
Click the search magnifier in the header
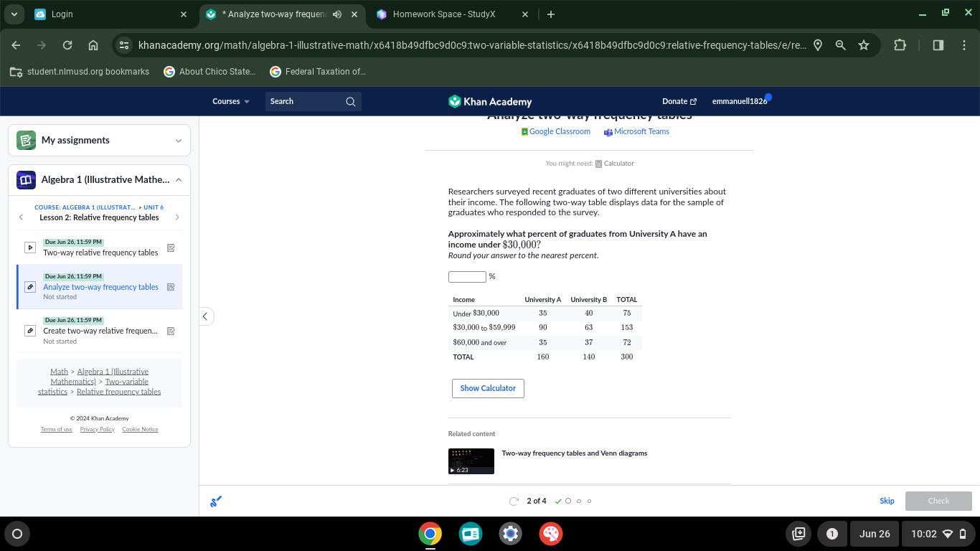click(351, 101)
